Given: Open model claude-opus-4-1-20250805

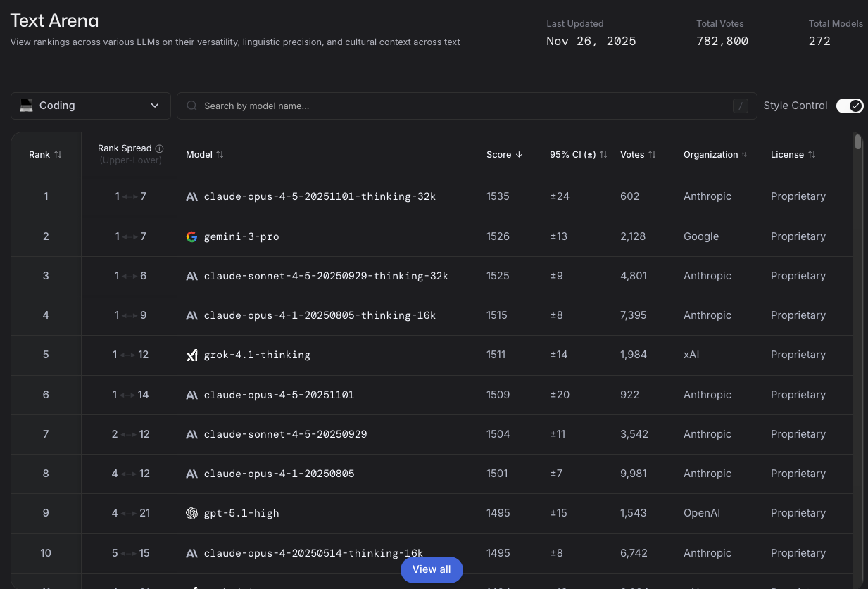Looking at the screenshot, I should pos(279,474).
